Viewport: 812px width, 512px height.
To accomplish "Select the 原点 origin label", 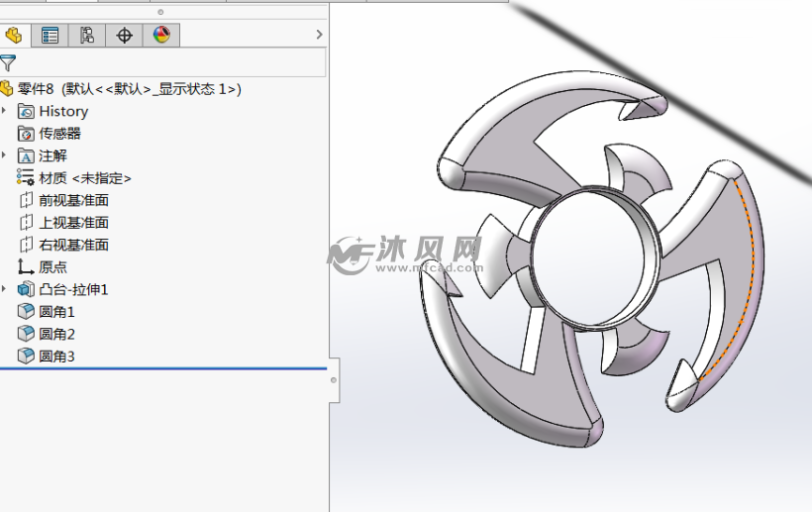I will tap(52, 267).
